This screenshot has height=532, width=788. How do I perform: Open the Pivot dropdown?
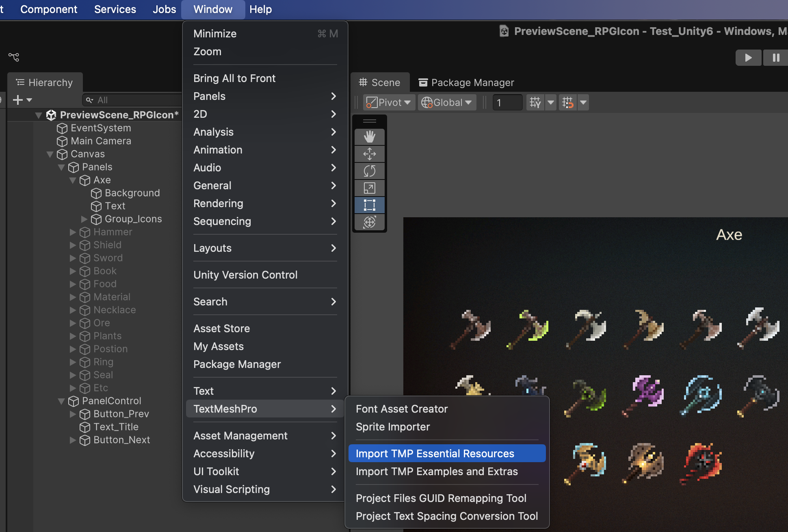389,102
